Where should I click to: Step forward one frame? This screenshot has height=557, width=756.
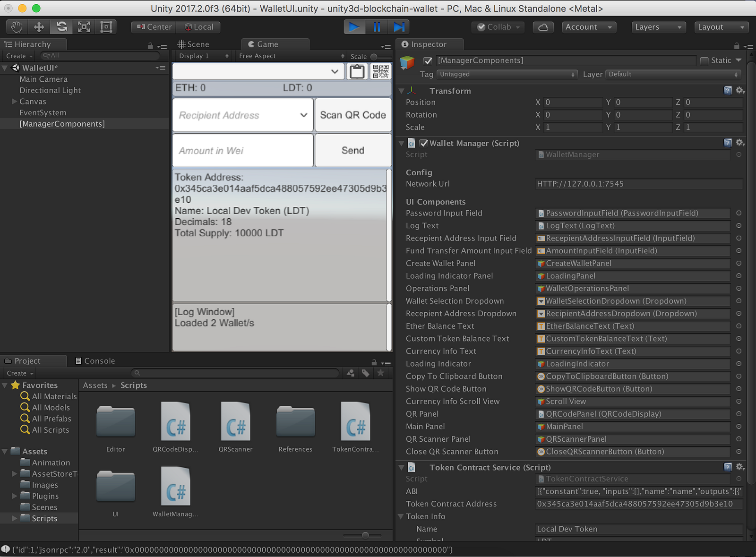[399, 27]
